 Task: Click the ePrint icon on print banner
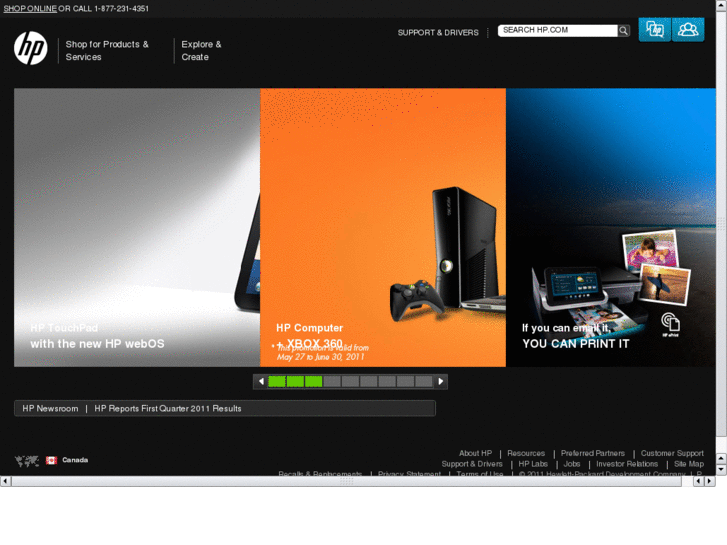[x=670, y=323]
